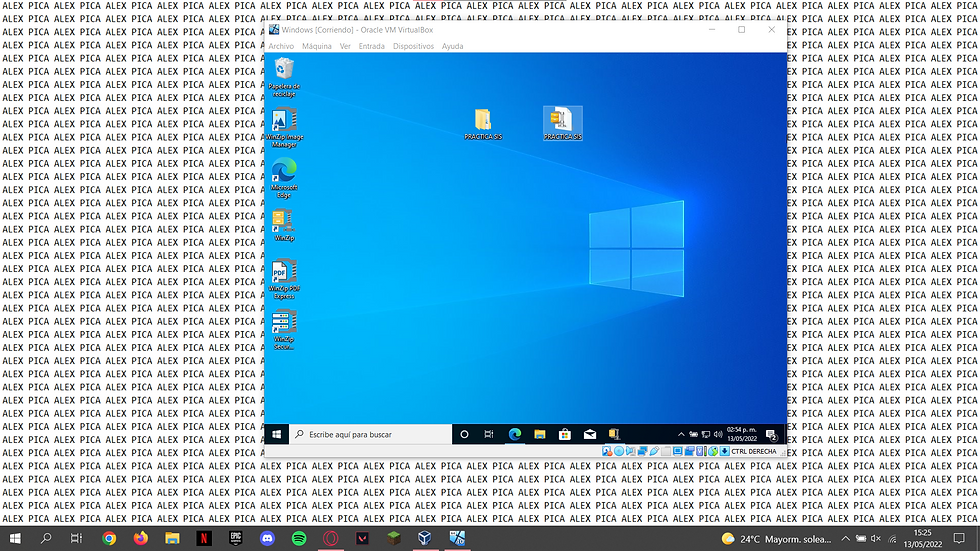Launch Google Chrome from host taskbar
The width and height of the screenshot is (980, 551).
click(109, 538)
